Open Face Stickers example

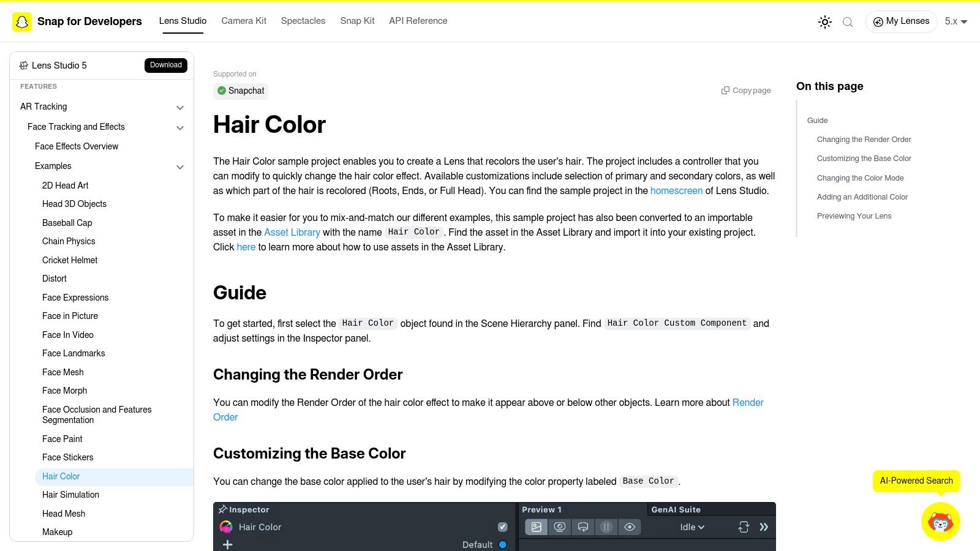(x=68, y=457)
